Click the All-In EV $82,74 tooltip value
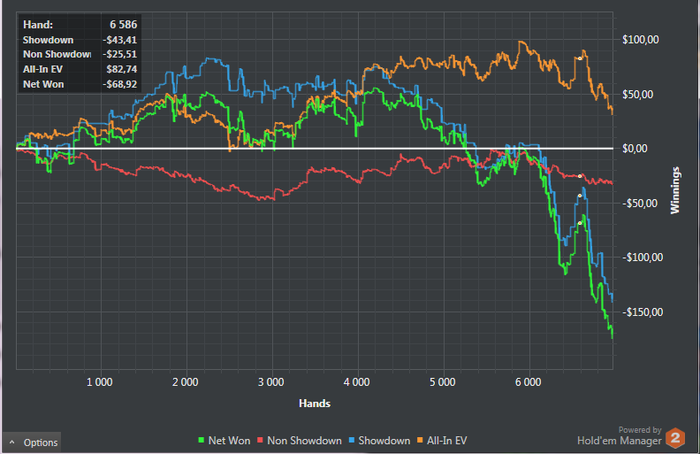 [121, 69]
